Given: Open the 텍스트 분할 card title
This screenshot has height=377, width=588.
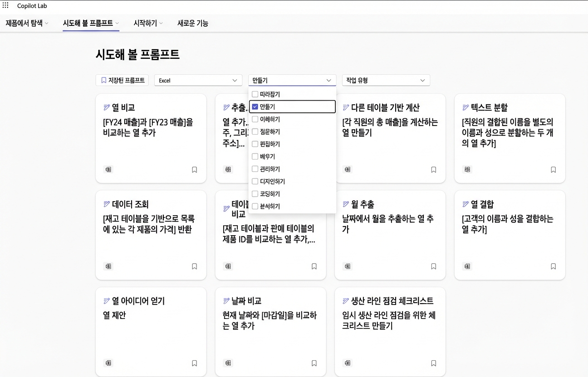Looking at the screenshot, I should point(489,107).
